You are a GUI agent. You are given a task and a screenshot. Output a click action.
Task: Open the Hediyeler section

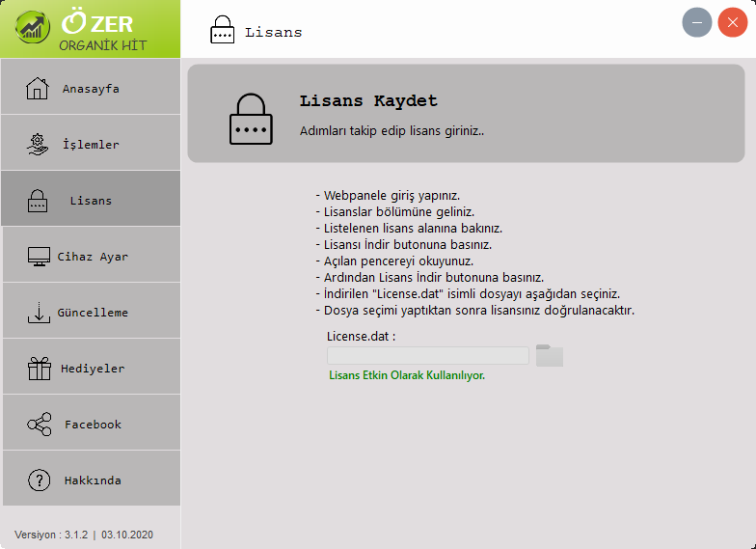pyautogui.click(x=92, y=367)
